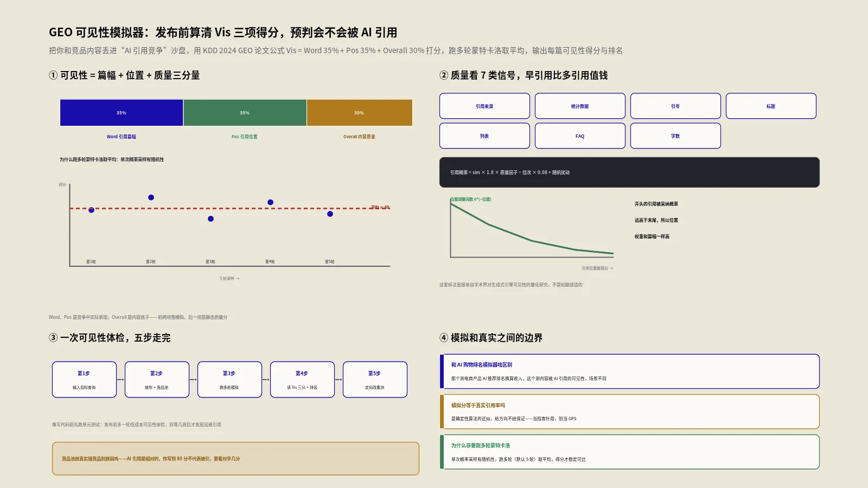Click the '第1轮' axis label
Viewport: 868px width, 488px height.
tap(91, 261)
